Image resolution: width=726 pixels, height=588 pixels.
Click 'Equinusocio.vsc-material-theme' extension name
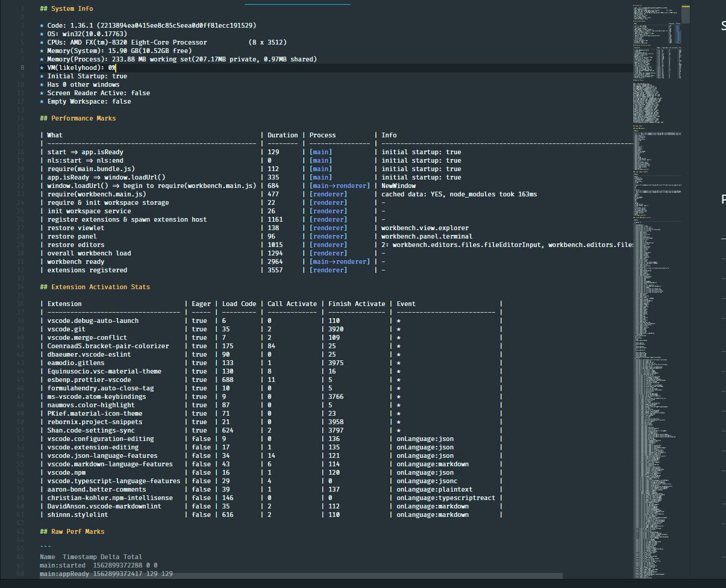pos(104,371)
